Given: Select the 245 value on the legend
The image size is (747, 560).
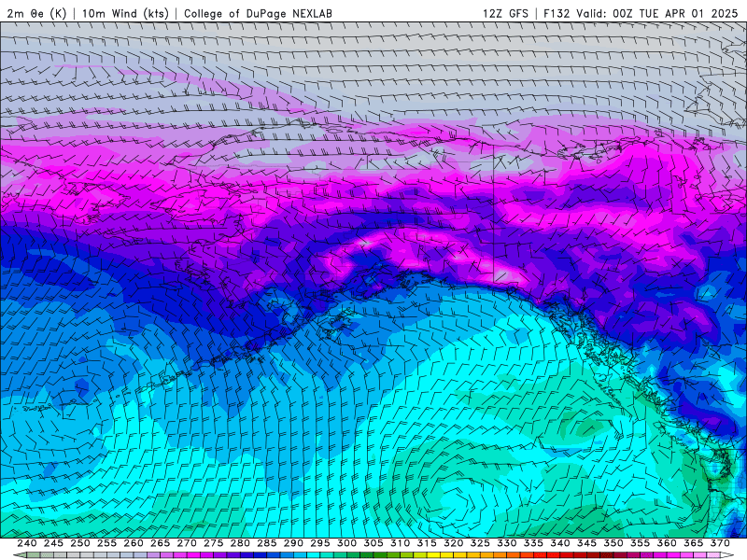Looking at the screenshot, I should point(53,543).
